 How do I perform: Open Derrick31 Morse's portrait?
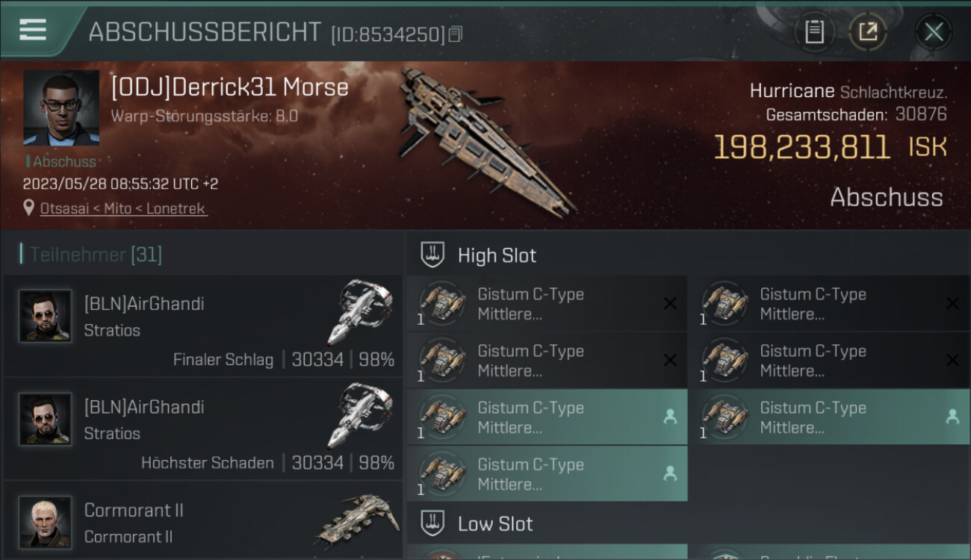click(61, 108)
